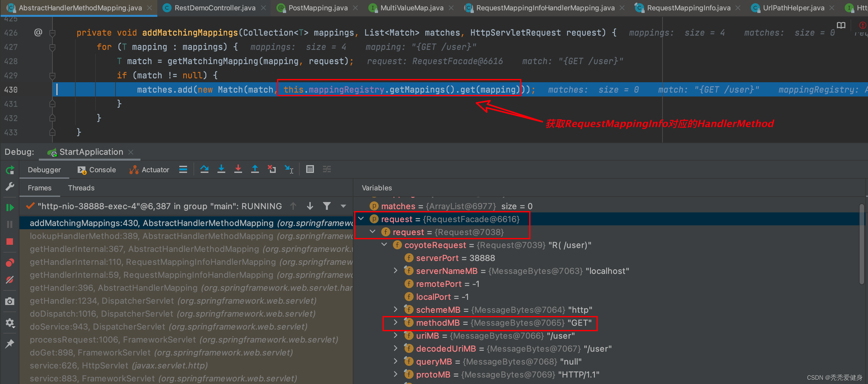This screenshot has width=868, height=384.
Task: Expand the protoMB variable
Action: (395, 374)
